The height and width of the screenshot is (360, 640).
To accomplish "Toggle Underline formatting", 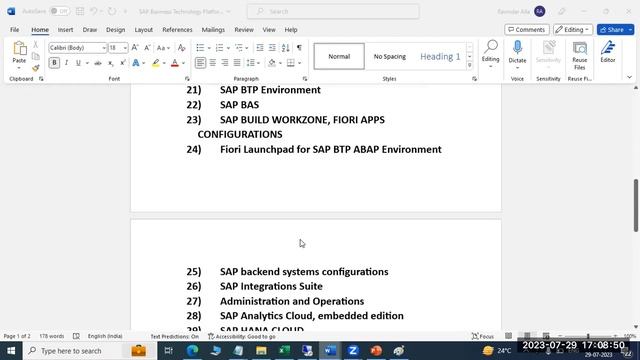I will click(78, 63).
